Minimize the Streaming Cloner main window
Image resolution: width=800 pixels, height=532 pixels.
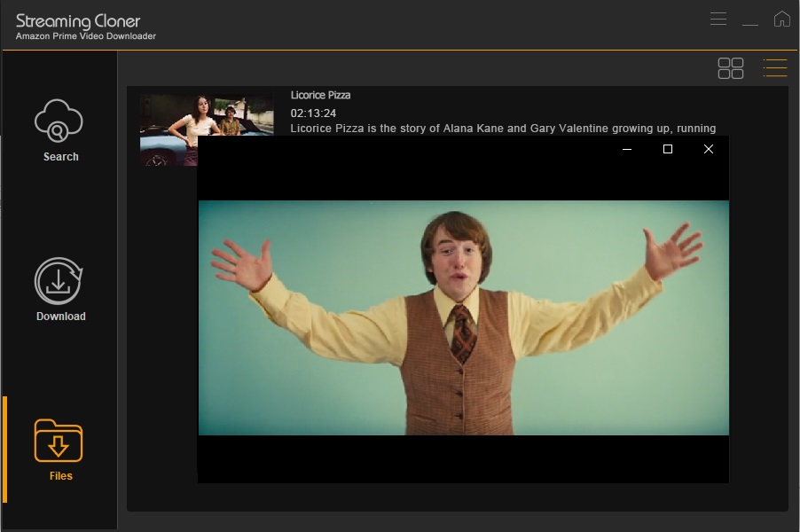click(x=749, y=23)
